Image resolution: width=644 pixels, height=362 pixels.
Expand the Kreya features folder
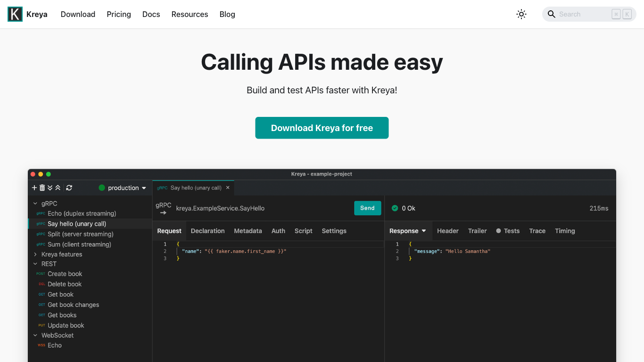[35, 255]
